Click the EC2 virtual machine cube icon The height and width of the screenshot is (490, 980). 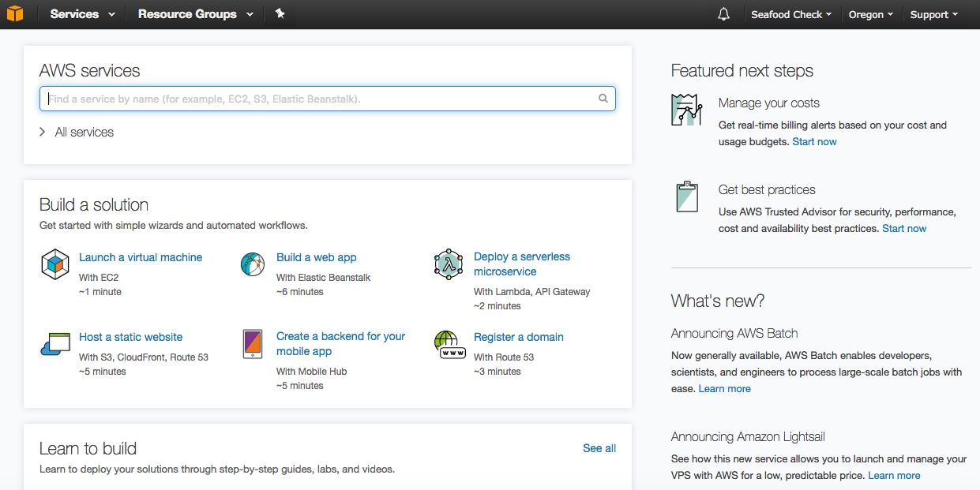click(x=55, y=264)
